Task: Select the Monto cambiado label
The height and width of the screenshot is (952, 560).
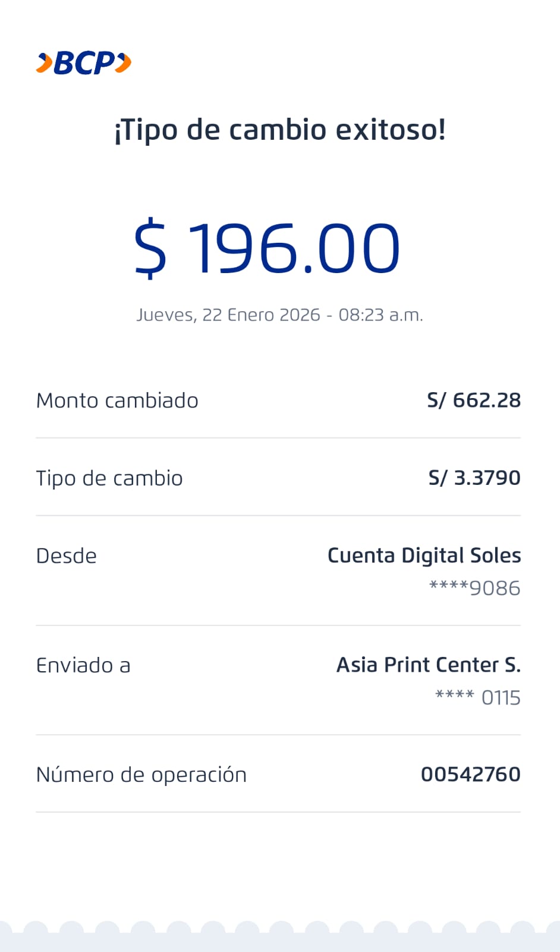Action: [x=117, y=400]
